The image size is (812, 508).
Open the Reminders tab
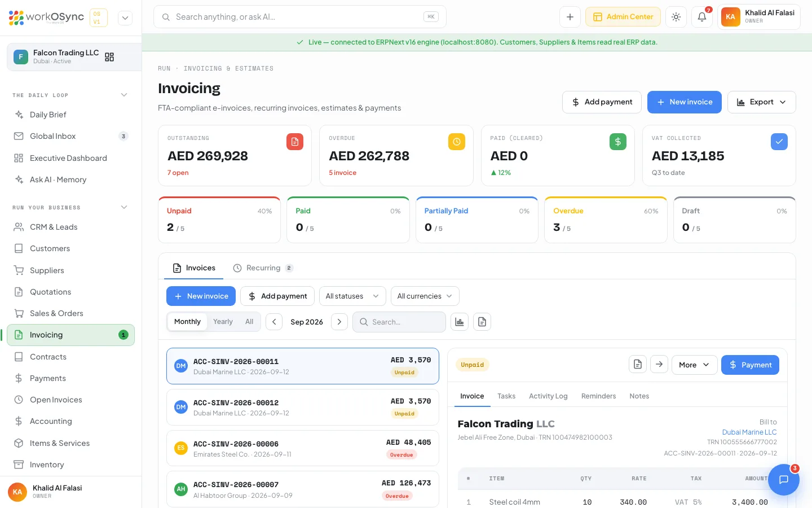point(598,396)
